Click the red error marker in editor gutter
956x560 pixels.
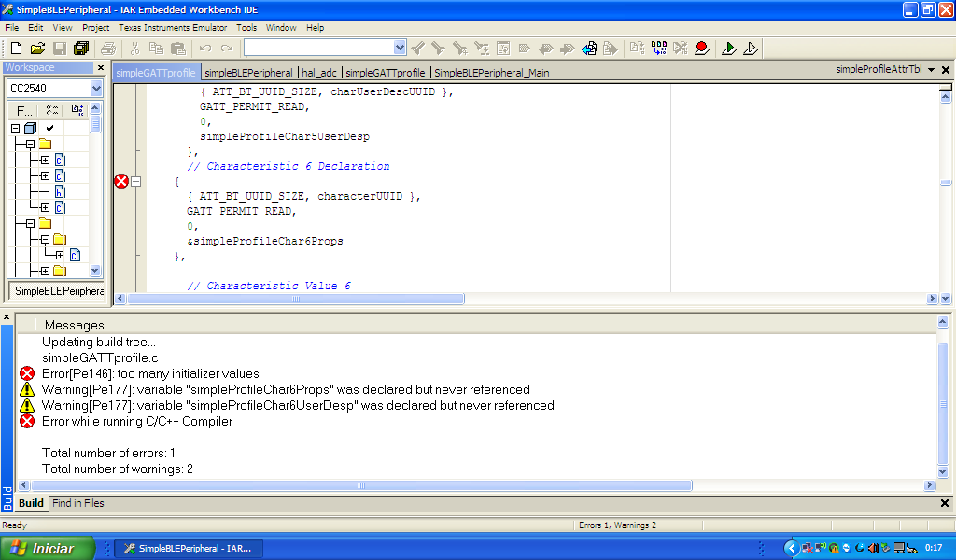point(121,181)
